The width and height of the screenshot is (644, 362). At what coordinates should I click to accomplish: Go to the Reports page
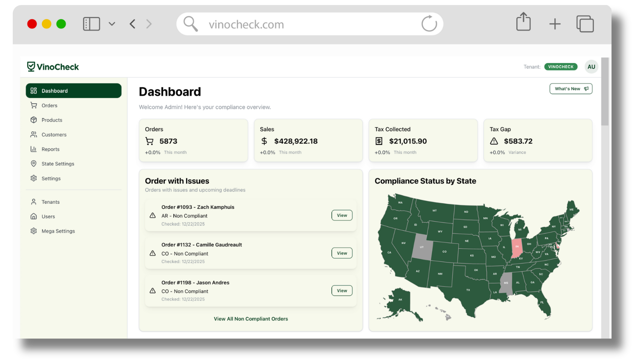(50, 149)
